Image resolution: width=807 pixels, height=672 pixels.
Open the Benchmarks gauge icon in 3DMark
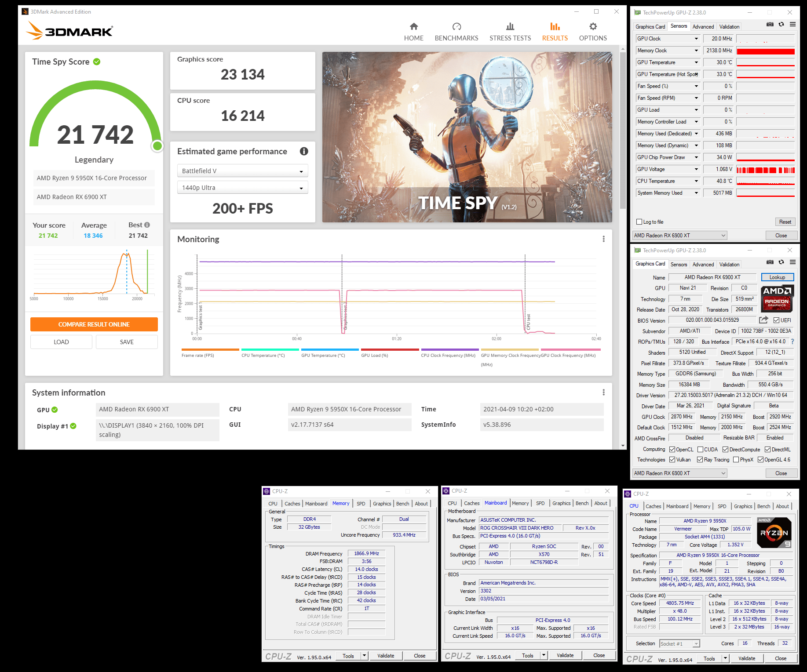coord(456,26)
